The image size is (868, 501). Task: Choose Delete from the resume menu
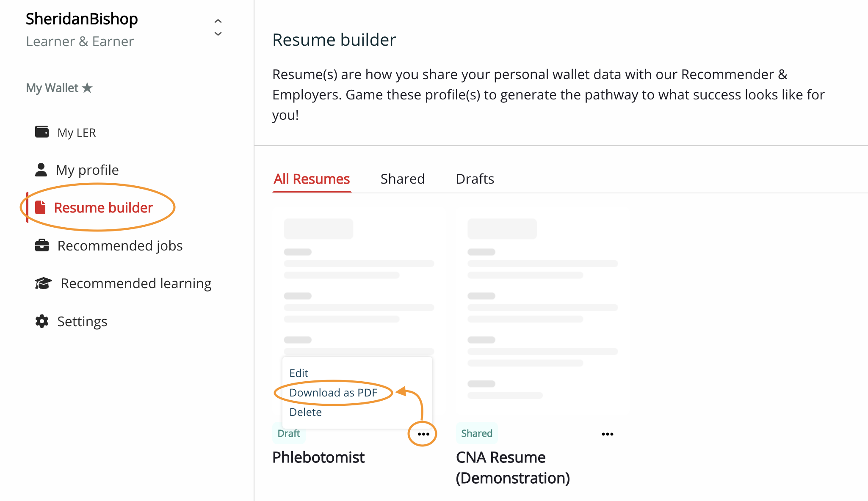[x=305, y=412]
